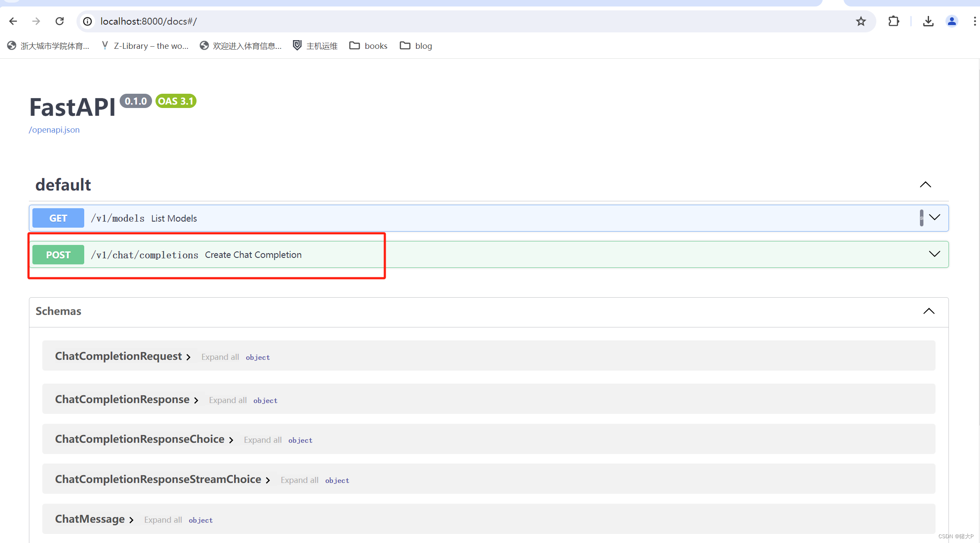Viewport: 980px width, 543px height.
Task: Expand POST /v1/chat/completions arrow
Action: tap(934, 254)
